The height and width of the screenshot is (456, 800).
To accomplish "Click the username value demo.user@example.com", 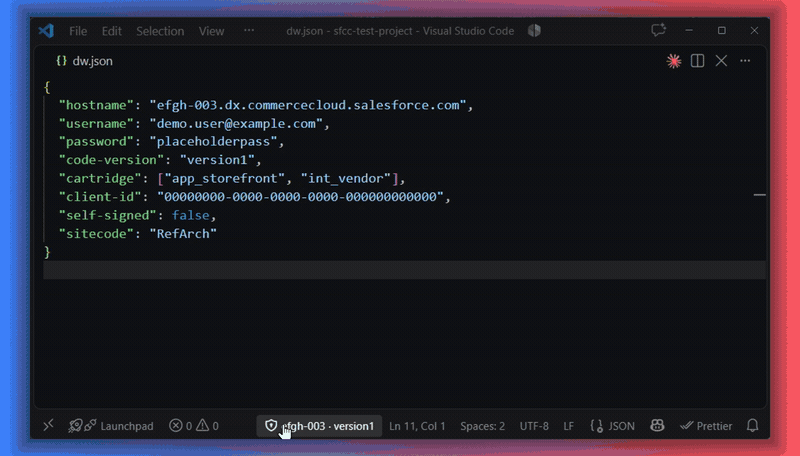I will (236, 123).
